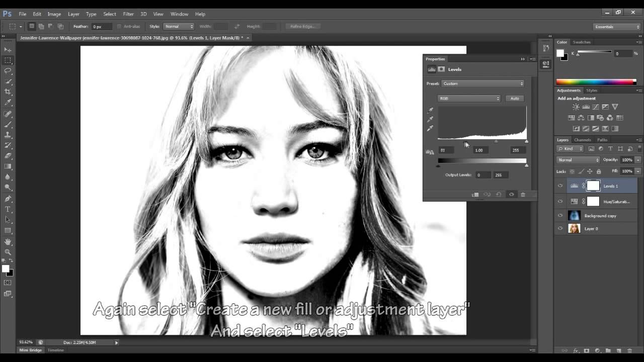Select the Eraser tool

(x=8, y=156)
